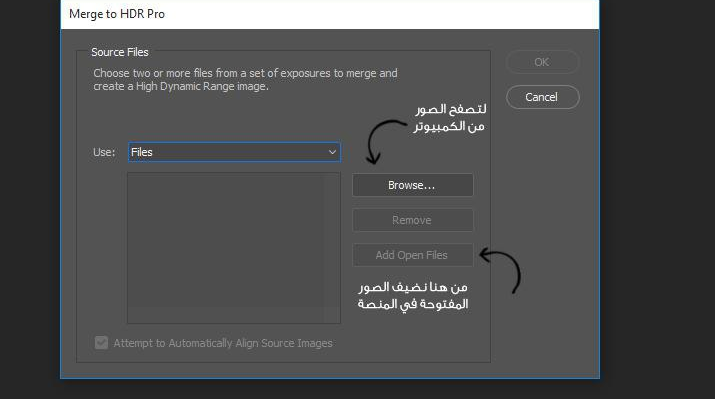Toggle the Automatically Align Source Images checkbox
Image resolution: width=715 pixels, height=399 pixels.
101,342
